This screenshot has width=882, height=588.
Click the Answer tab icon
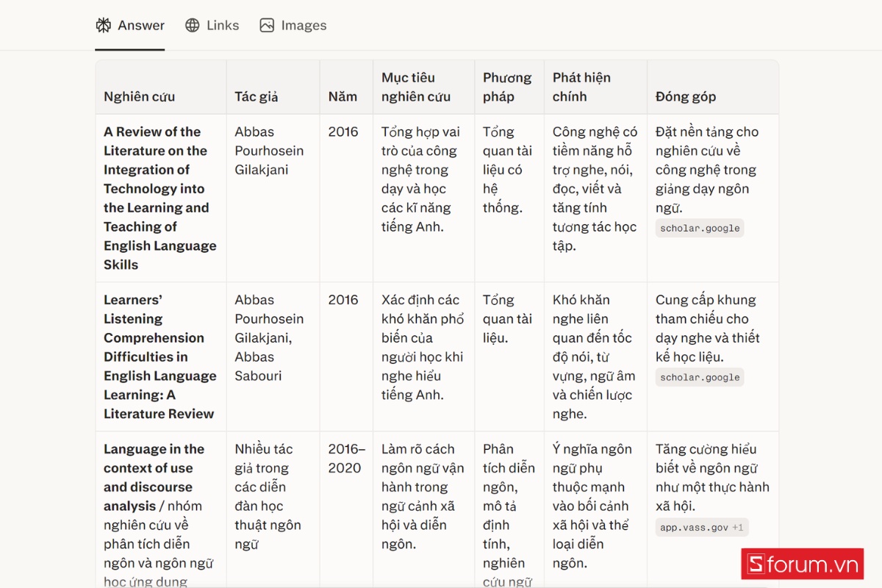point(104,25)
